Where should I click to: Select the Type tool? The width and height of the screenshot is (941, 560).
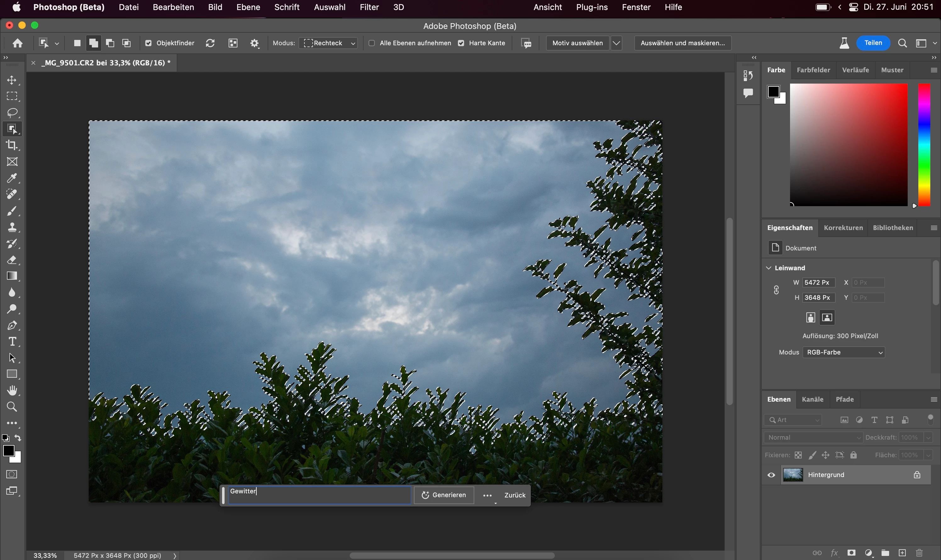coord(12,342)
